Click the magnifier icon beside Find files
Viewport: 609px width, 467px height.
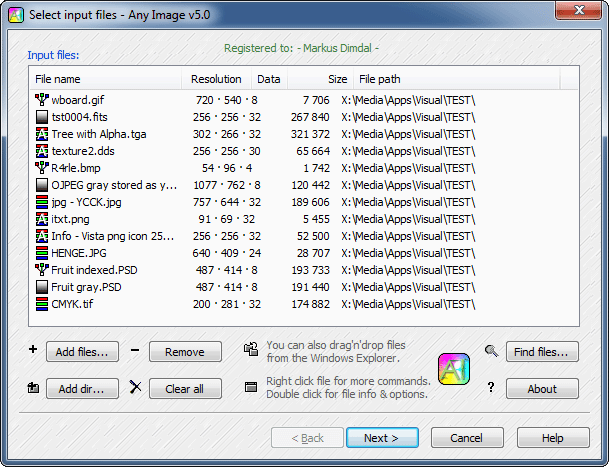pos(491,351)
